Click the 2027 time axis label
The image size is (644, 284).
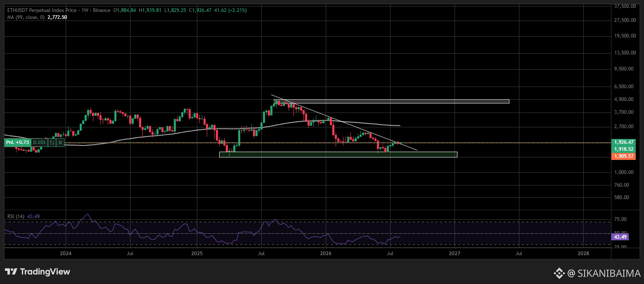pyautogui.click(x=455, y=253)
